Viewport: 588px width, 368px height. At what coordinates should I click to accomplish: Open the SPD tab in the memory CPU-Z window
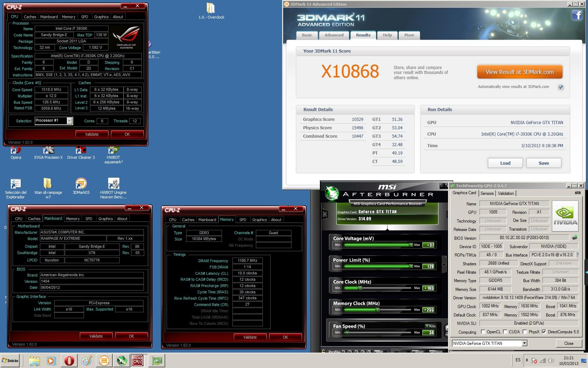[243, 220]
